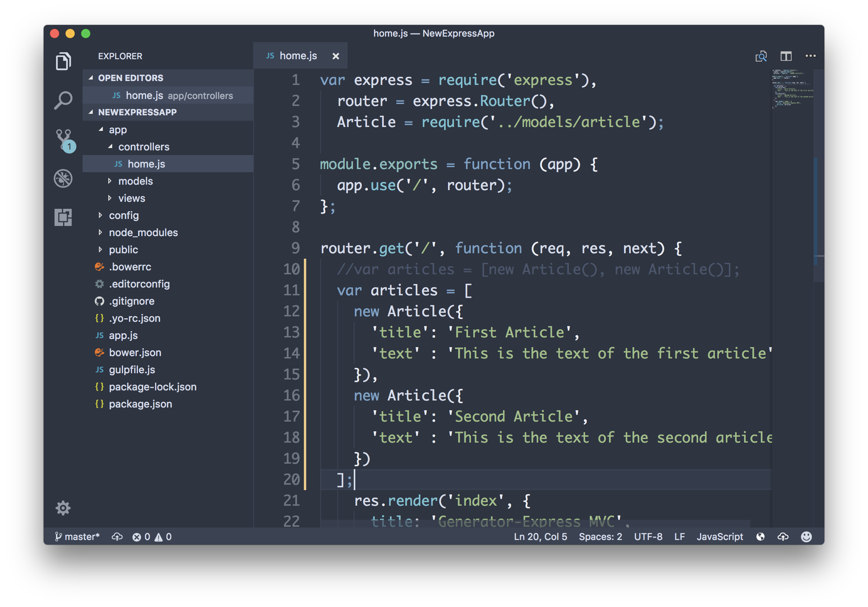
Task: Open the app.js file
Action: (x=168, y=335)
